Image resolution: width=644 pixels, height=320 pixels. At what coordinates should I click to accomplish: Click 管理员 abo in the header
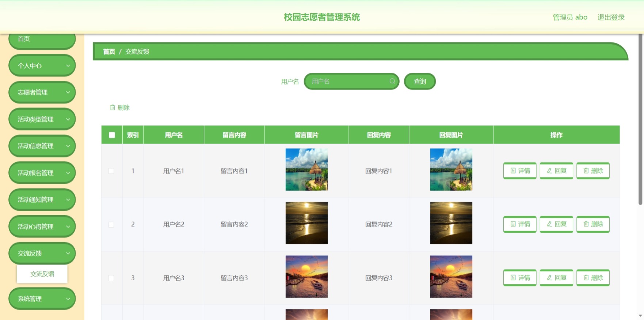pyautogui.click(x=570, y=17)
